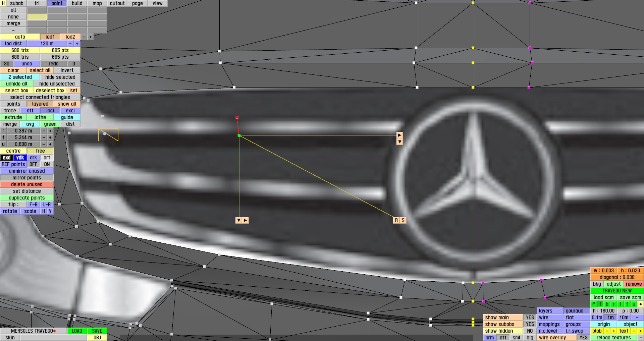
Task: Set trace mode to excl
Action: click(x=70, y=111)
